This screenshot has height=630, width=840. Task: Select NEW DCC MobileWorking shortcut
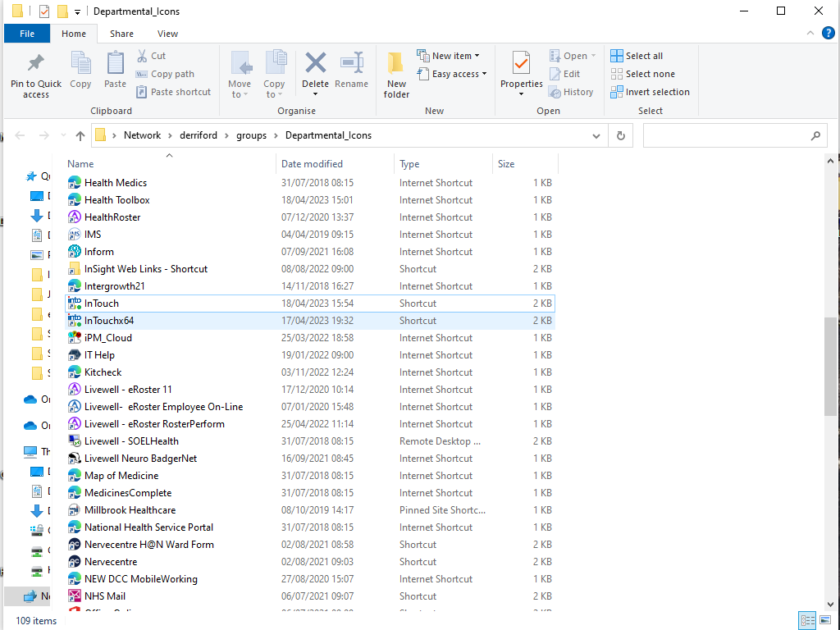point(309,579)
